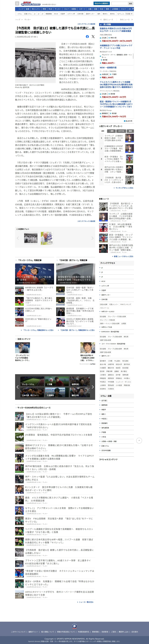
Task: Open the 天皇杯 quick access link
Action: pyautogui.click(x=116, y=290)
